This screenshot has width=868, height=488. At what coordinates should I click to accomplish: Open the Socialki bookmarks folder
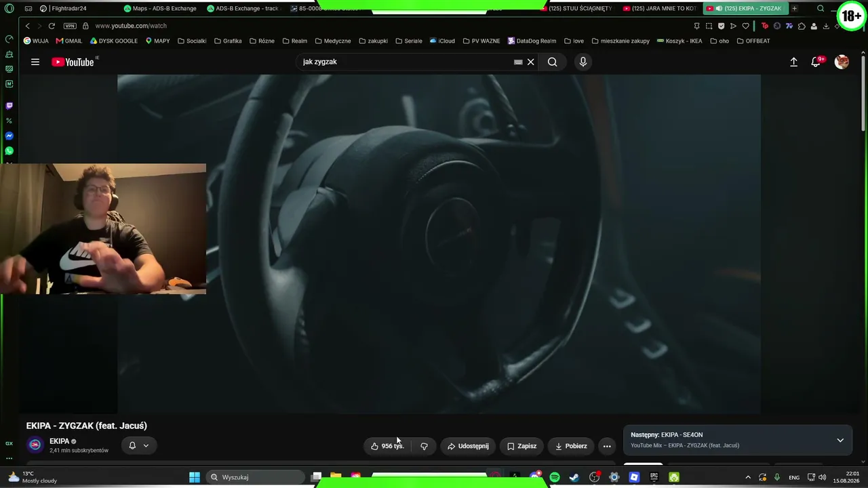coord(192,41)
